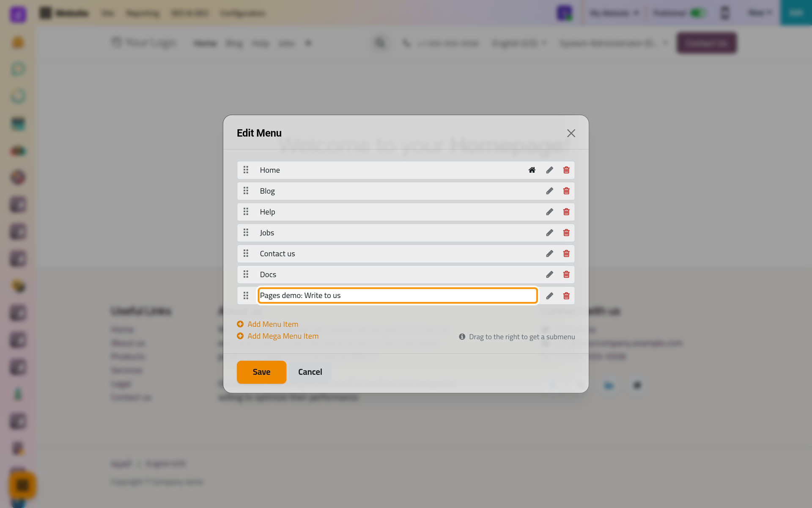
Task: Edit the Jobs menu item
Action: tap(549, 233)
